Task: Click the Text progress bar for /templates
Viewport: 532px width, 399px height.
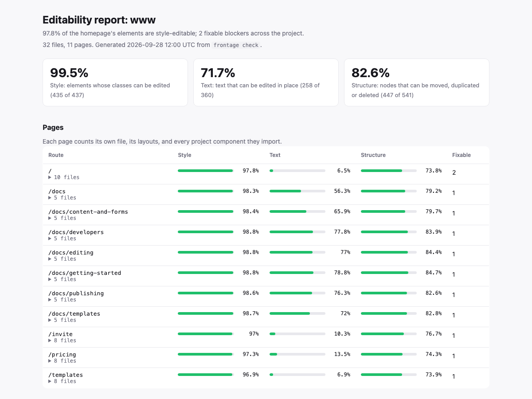Action: point(297,375)
